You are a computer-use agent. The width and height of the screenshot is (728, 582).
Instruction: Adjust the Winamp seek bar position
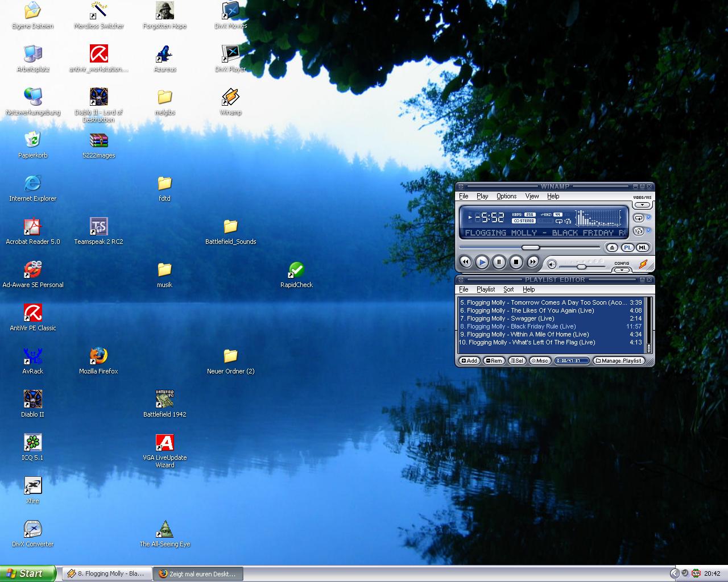coord(530,247)
